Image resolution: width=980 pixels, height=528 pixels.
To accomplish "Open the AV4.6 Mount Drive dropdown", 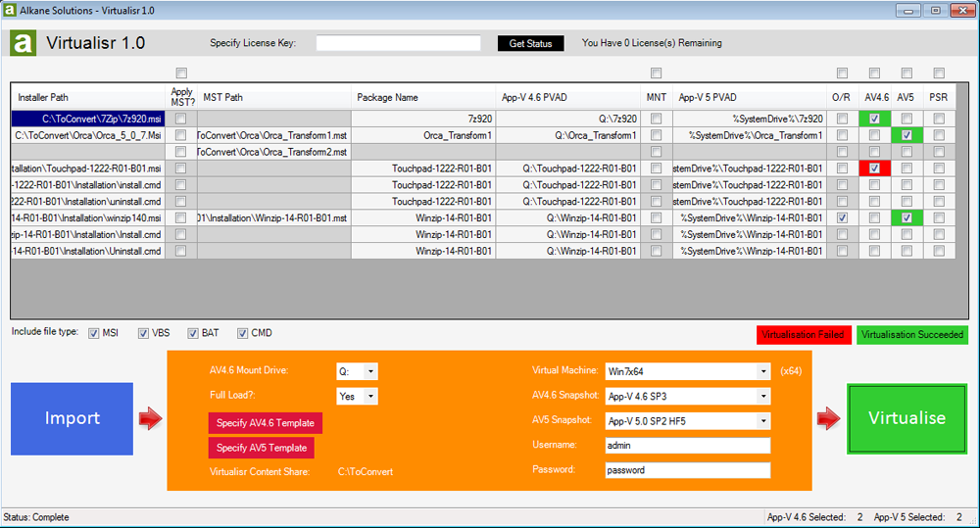I will click(370, 371).
